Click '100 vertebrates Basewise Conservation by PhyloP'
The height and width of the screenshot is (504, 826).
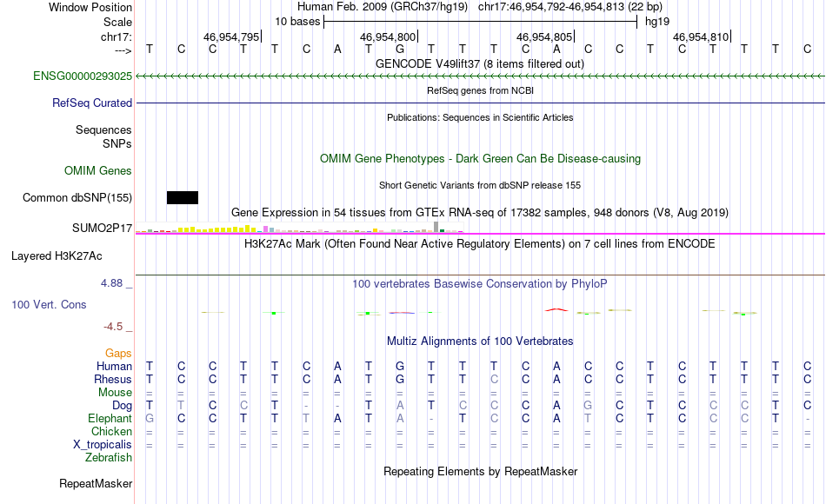click(480, 284)
